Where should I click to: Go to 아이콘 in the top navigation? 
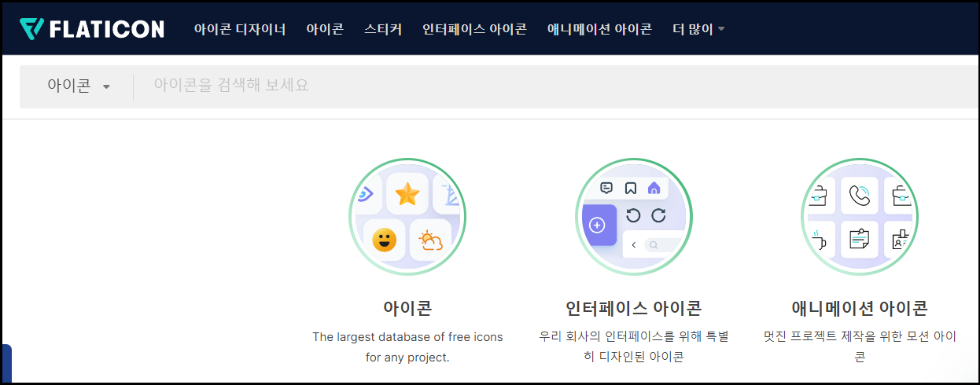click(x=325, y=29)
